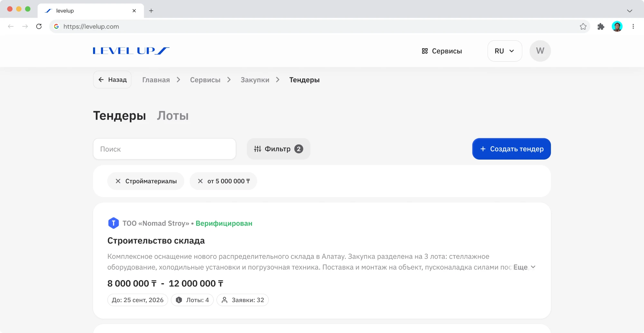This screenshot has height=333, width=644.
Task: Open the Сервисы grid menu
Action: 442,51
